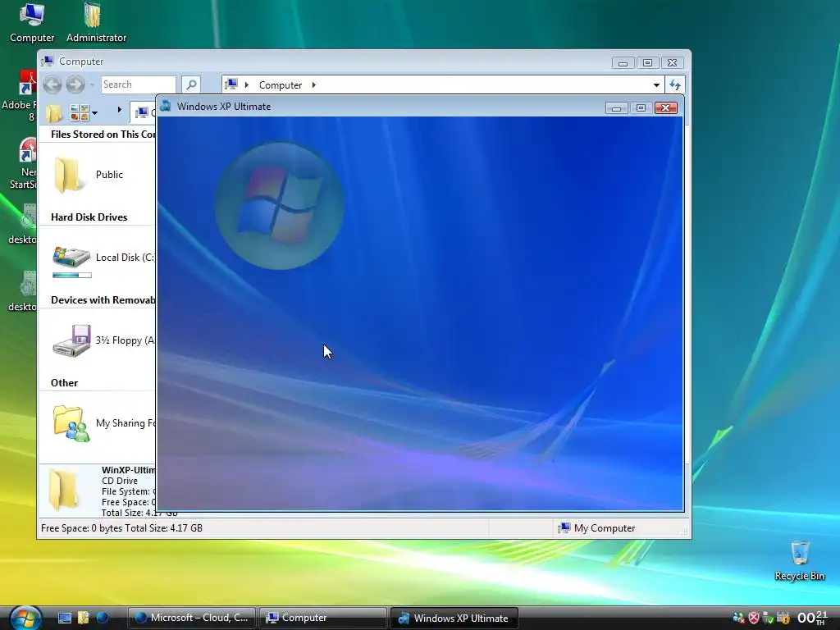
Task: Select the 3½ Floppy drive
Action: pyautogui.click(x=103, y=340)
